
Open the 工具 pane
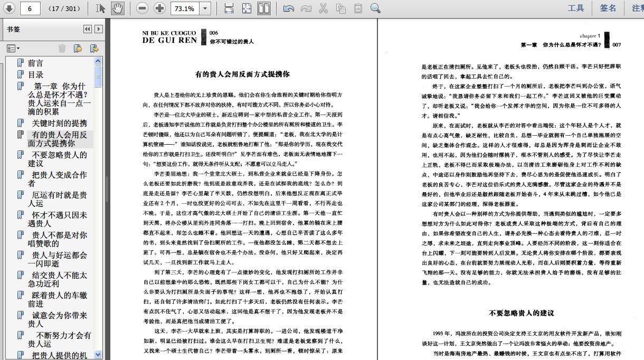(x=576, y=8)
